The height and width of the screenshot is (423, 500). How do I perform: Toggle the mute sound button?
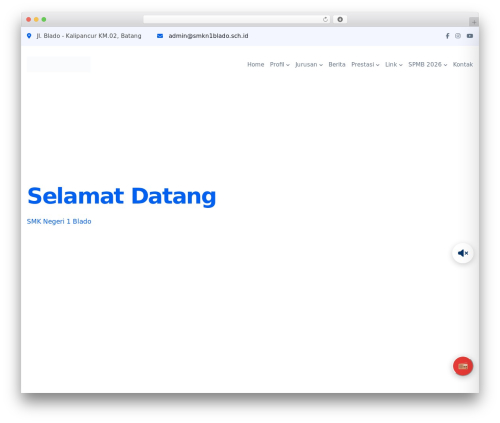tap(463, 253)
